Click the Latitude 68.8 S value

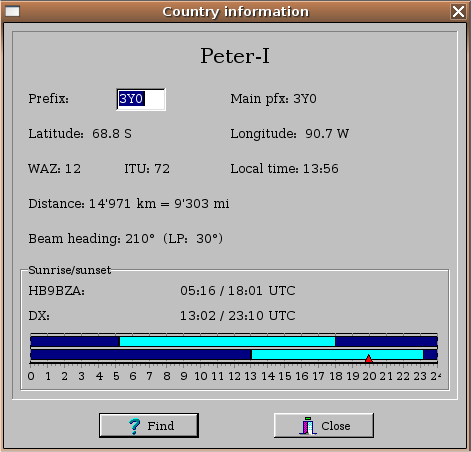(x=112, y=134)
